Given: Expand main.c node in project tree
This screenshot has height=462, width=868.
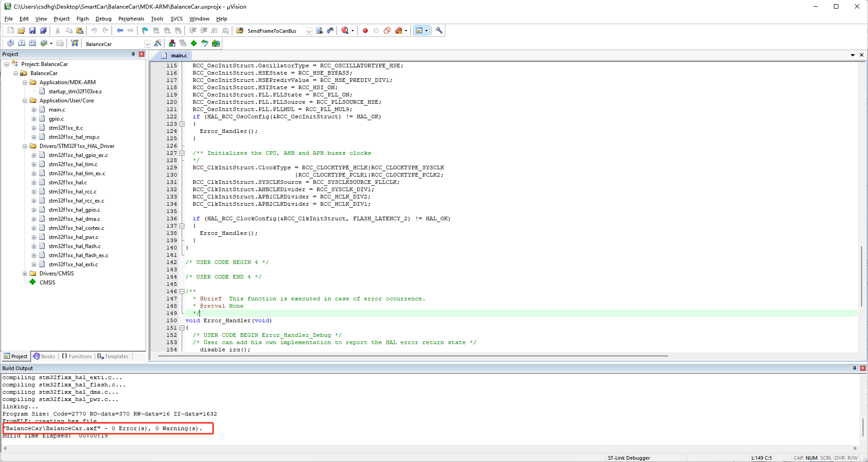Looking at the screenshot, I should 34,110.
